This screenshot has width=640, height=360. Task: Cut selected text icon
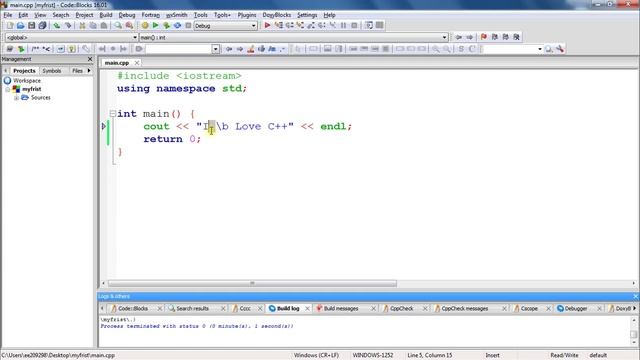82,25
